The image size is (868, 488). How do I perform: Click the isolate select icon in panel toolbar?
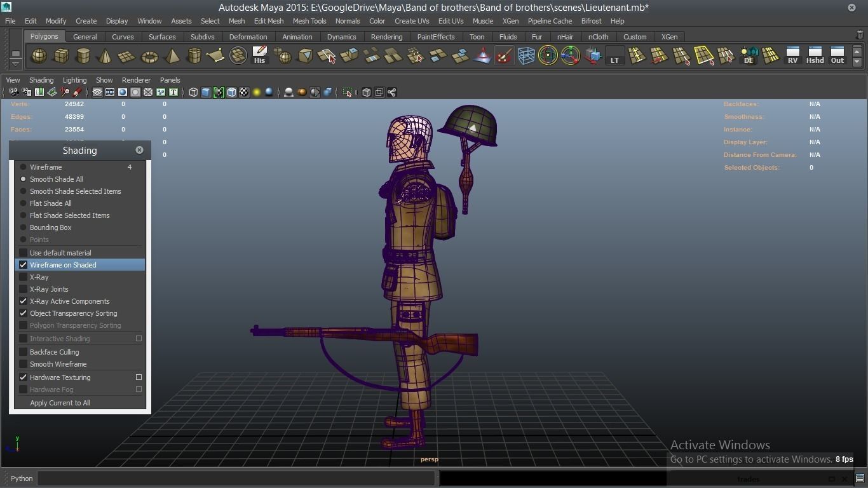click(347, 93)
